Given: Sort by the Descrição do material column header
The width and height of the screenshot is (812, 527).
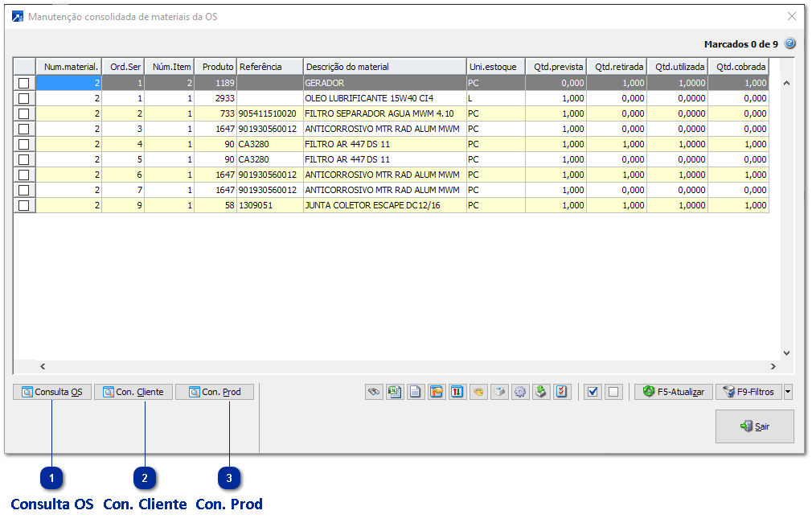Looking at the screenshot, I should tap(384, 67).
